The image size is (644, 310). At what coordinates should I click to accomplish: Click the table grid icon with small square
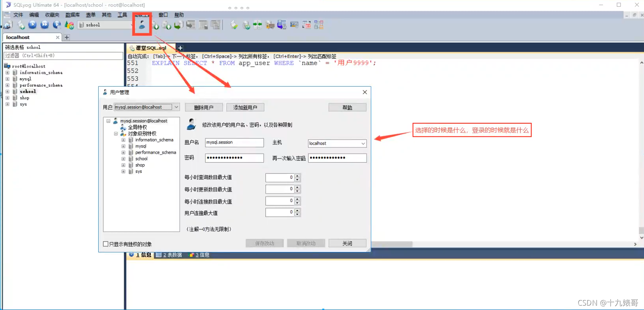203,25
